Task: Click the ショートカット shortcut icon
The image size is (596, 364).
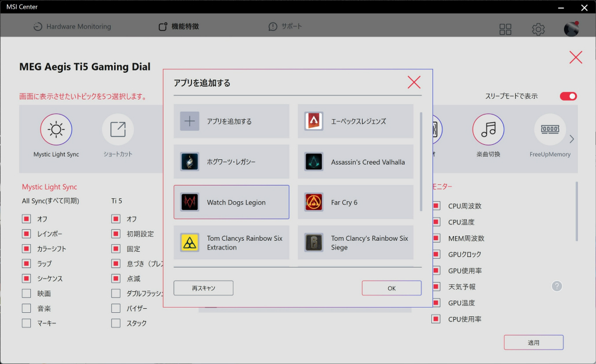Action: pyautogui.click(x=118, y=130)
